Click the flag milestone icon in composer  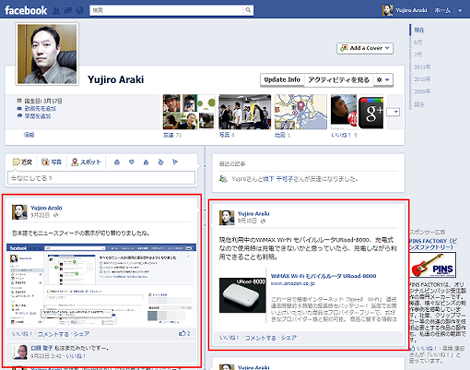coord(175,162)
